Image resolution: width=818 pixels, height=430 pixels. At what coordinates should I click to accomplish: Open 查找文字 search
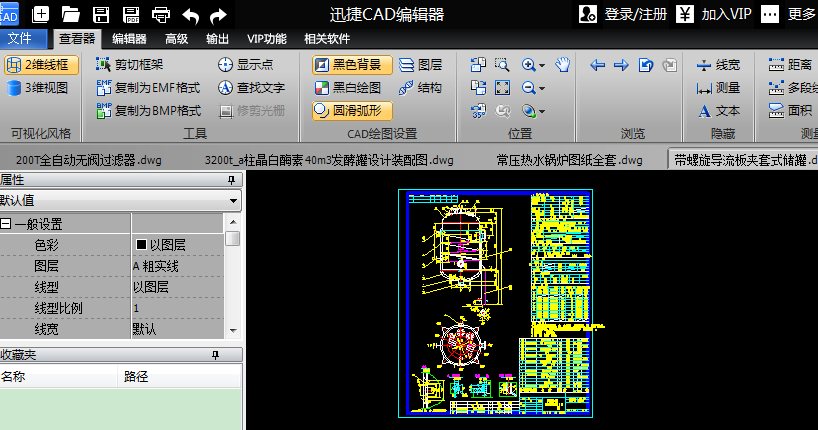coord(251,88)
